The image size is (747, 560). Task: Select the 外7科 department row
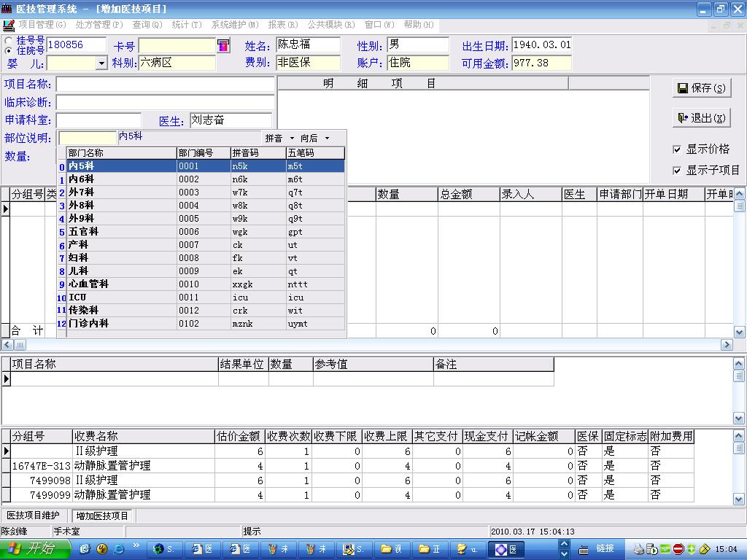(x=205, y=192)
